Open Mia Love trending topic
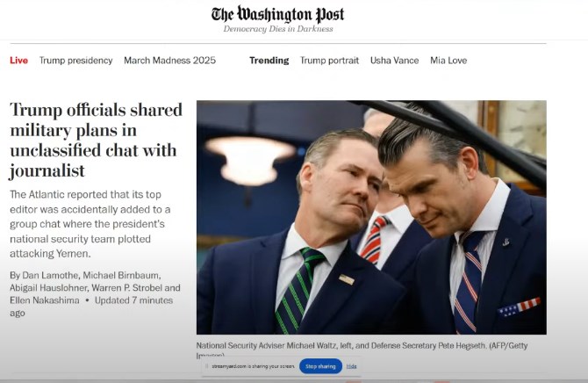Screen dimensions: 588x383 (x=448, y=61)
